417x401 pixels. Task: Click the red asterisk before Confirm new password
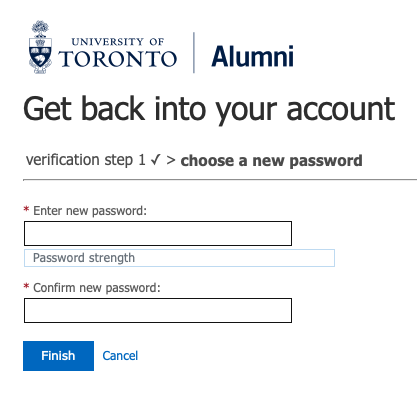pos(26,287)
